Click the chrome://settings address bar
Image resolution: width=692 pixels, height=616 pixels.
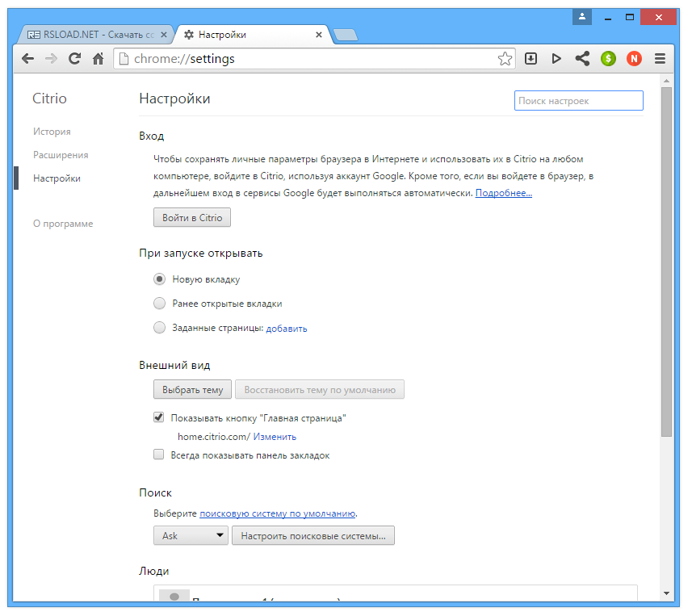point(314,59)
